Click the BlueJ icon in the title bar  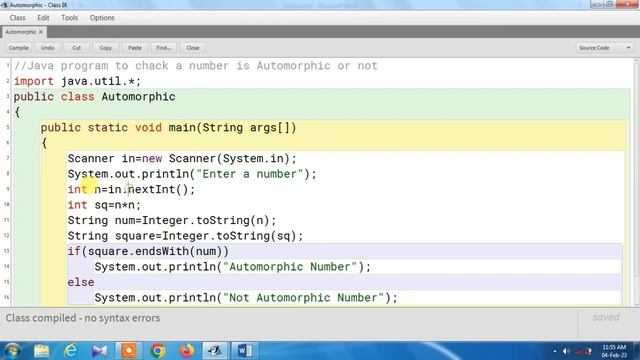click(4, 5)
